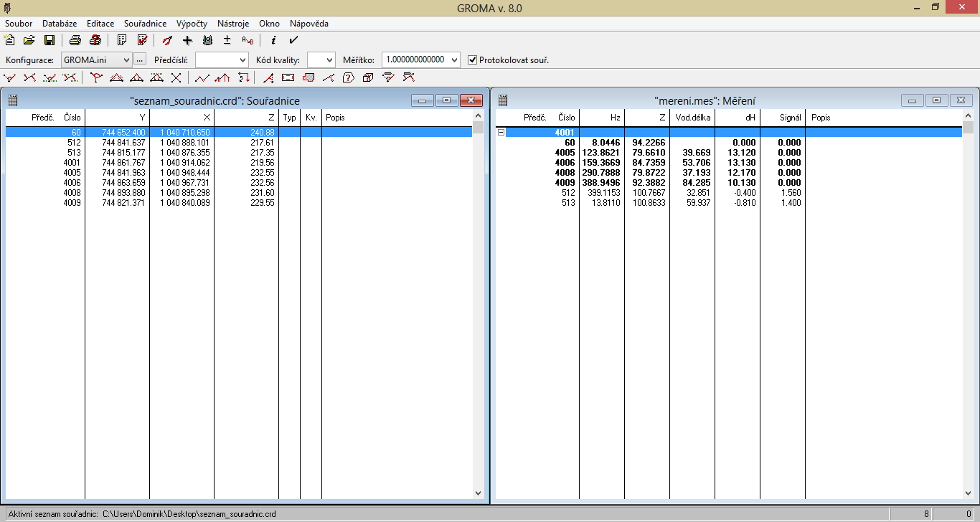Select point 4001 in the coordinates list

coord(239,163)
